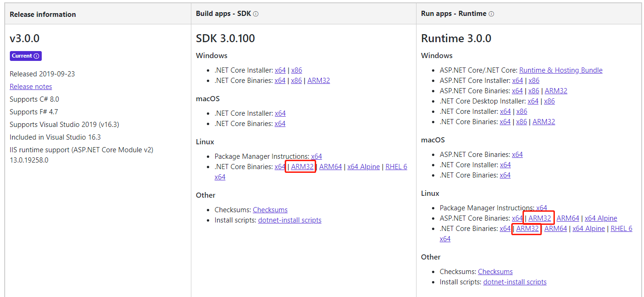Download Runtime Windows .NET Core Installer x64
644x297 pixels.
tap(505, 111)
